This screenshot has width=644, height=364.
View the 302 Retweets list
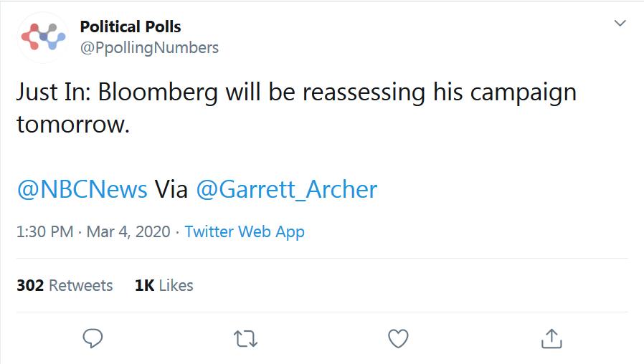pos(65,285)
